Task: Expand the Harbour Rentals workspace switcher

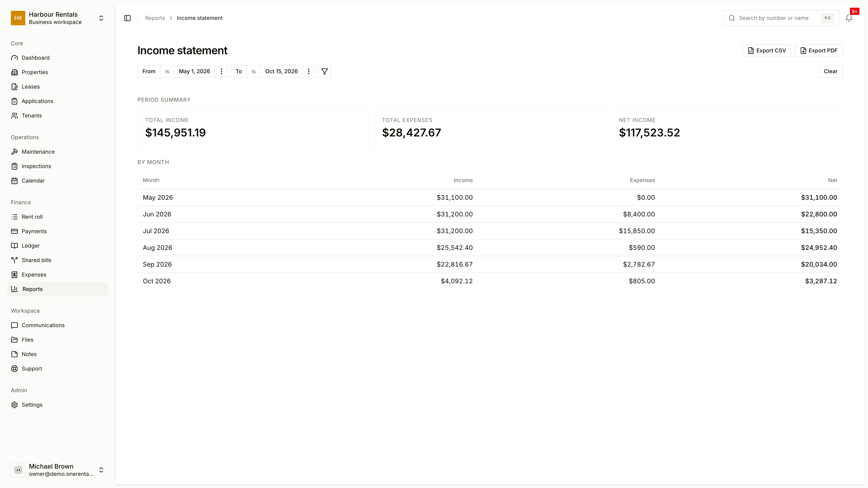Action: click(x=101, y=18)
